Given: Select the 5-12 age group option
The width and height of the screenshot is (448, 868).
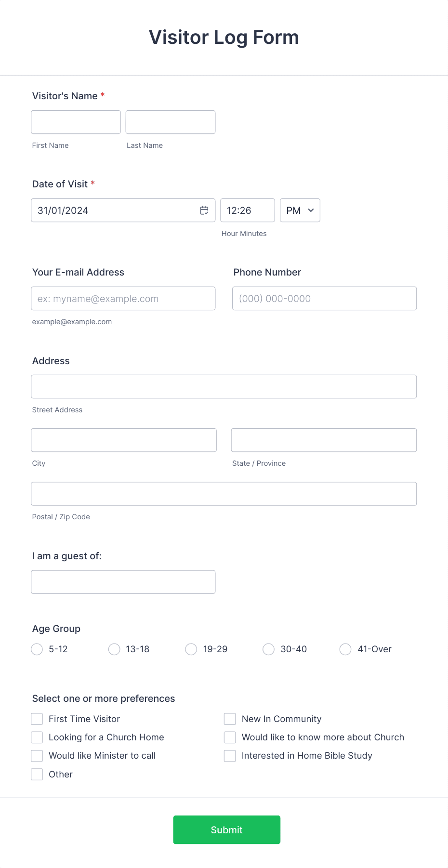Looking at the screenshot, I should pos(37,649).
